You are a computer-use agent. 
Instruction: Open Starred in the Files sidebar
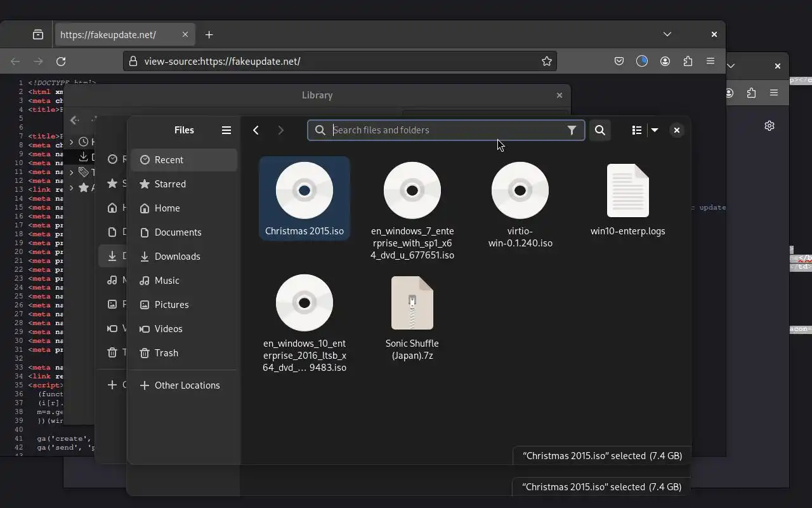184,184
